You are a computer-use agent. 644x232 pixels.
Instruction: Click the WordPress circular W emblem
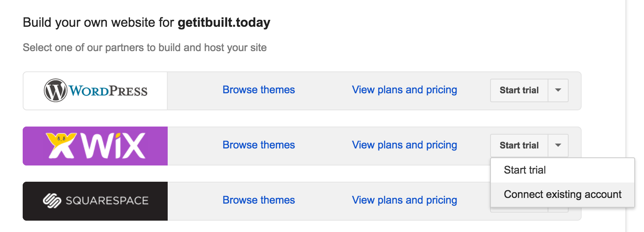pyautogui.click(x=55, y=90)
